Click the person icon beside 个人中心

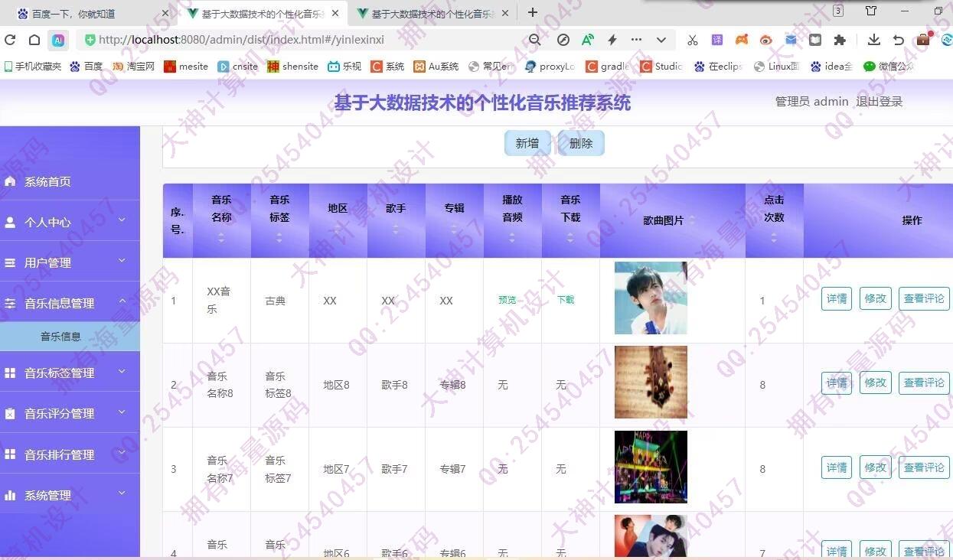pyautogui.click(x=10, y=222)
